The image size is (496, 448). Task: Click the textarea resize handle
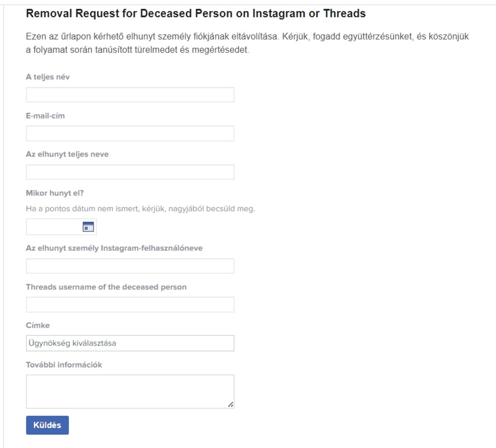pos(231,405)
